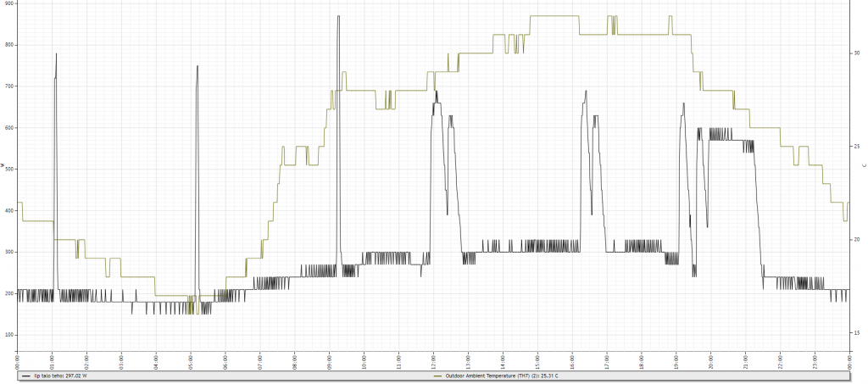Select the 21:00 mark on the time axis
Viewport: 868px width, 384px height.
pyautogui.click(x=745, y=361)
